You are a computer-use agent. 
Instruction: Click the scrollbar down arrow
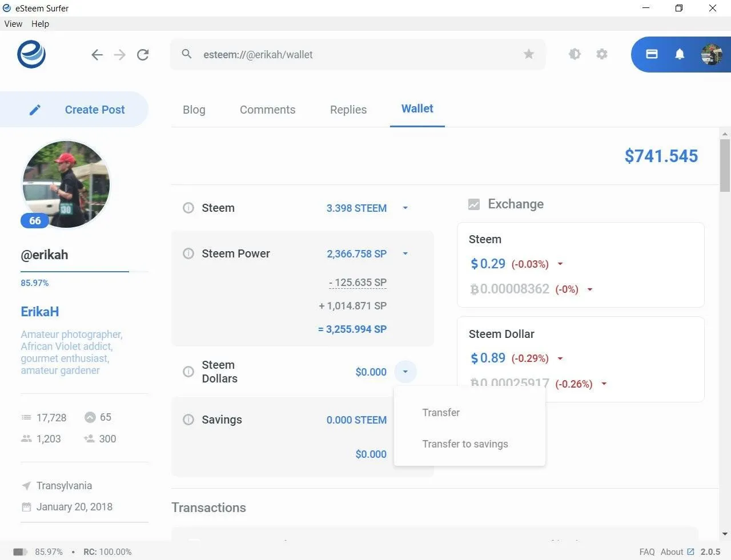[725, 534]
